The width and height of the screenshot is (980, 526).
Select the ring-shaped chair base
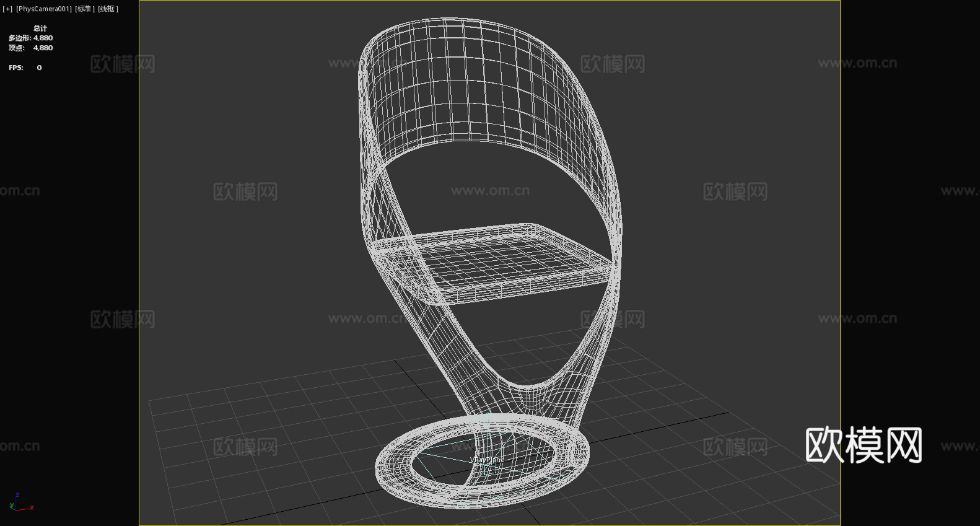tap(482, 462)
